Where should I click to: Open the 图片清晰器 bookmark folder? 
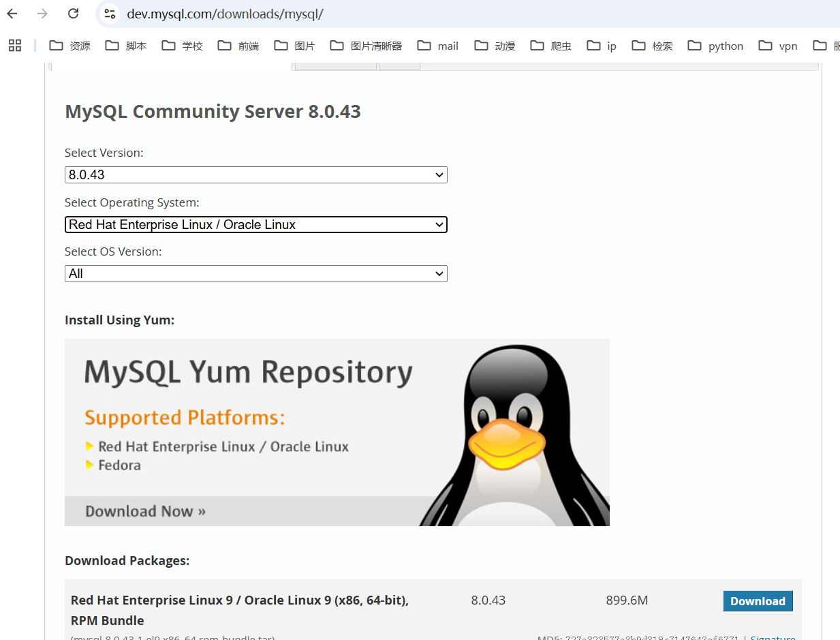click(366, 46)
